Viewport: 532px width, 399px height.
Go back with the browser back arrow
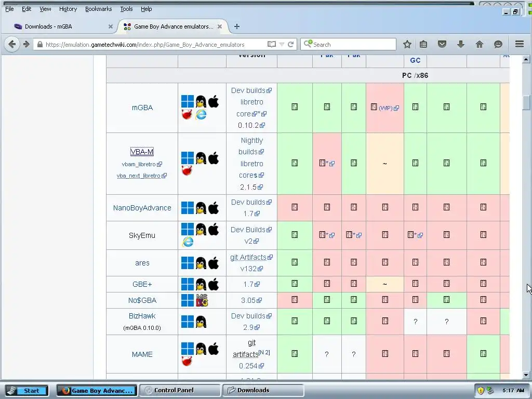[x=12, y=45]
